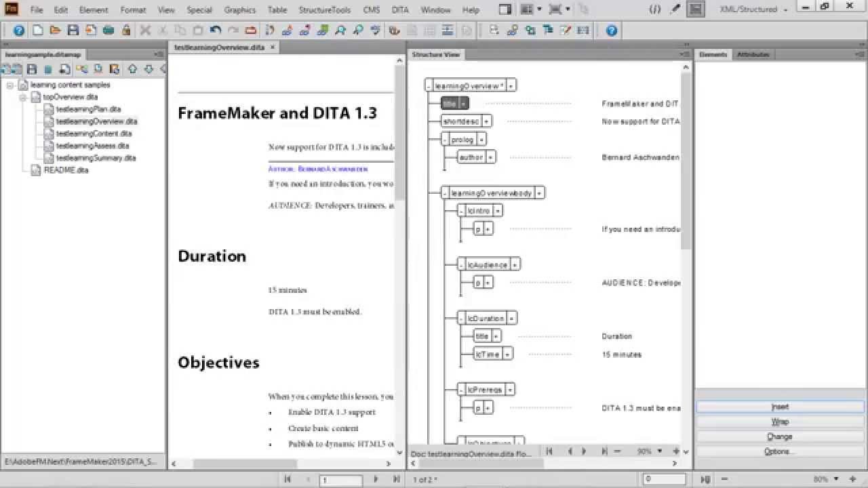Open a file using the folder icon
Screen dimensions: 868x488
point(56,30)
